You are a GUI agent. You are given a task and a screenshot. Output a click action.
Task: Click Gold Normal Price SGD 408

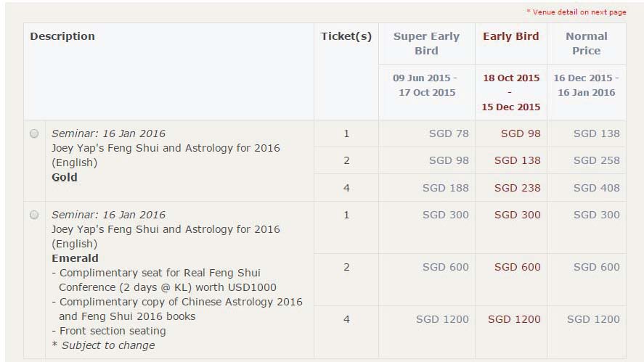click(596, 188)
